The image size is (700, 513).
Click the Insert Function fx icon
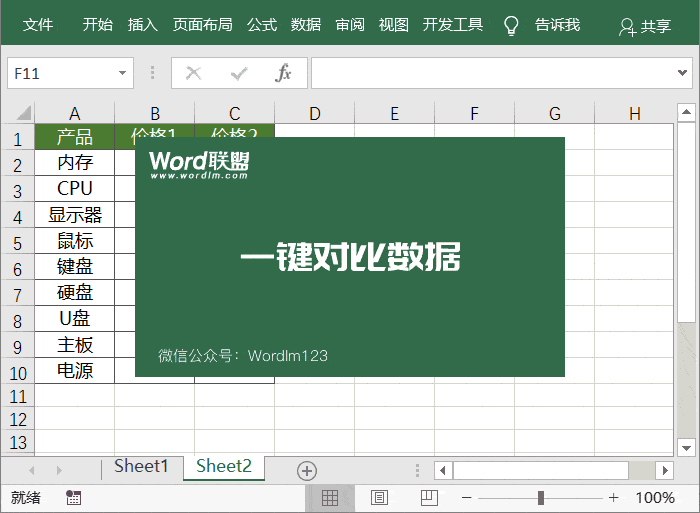click(284, 73)
